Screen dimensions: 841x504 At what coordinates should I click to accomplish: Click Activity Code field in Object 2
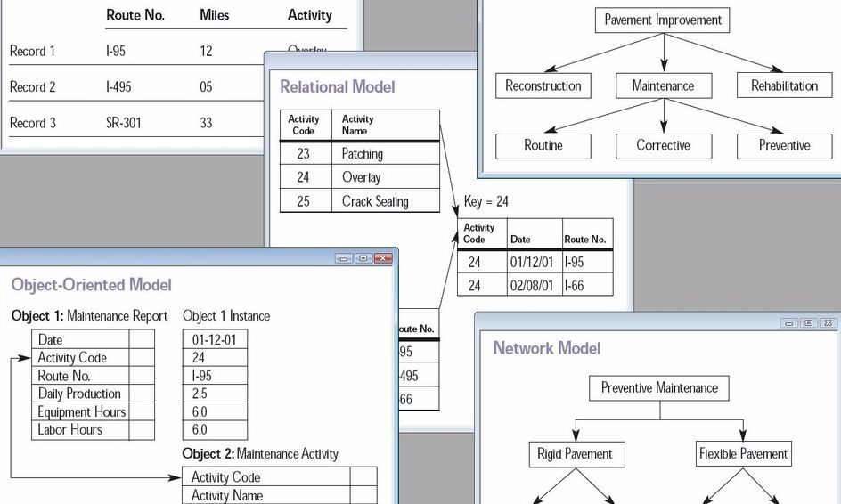(x=280, y=476)
